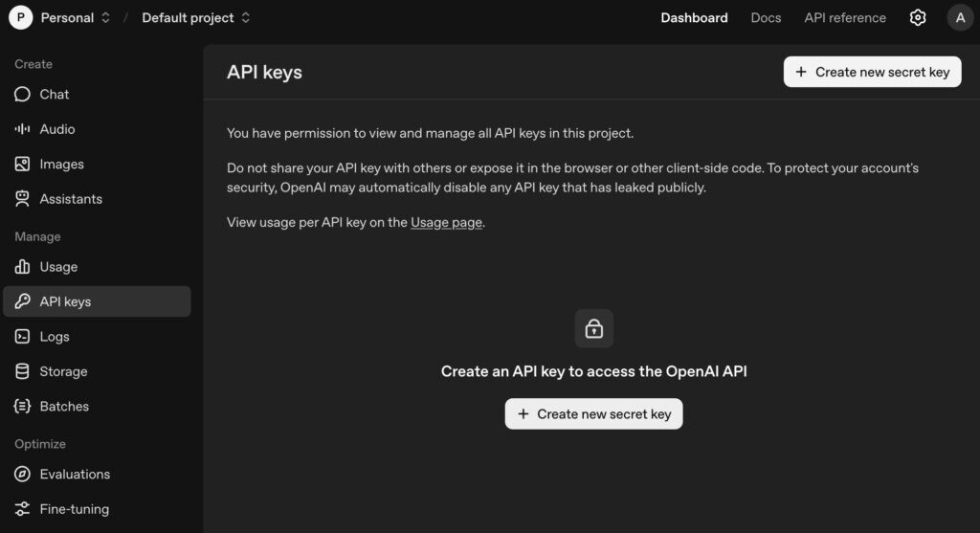980x533 pixels.
Task: Open settings with the gear icon
Action: pos(918,17)
